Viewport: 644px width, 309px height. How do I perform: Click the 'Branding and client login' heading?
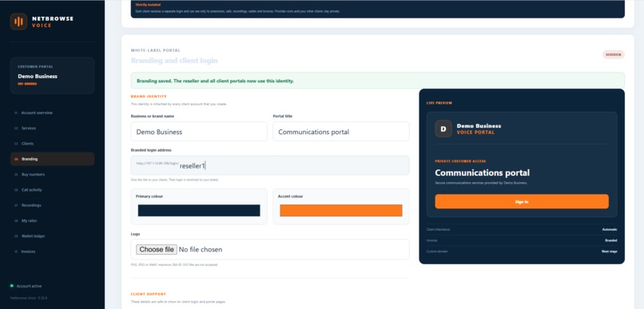pos(174,61)
